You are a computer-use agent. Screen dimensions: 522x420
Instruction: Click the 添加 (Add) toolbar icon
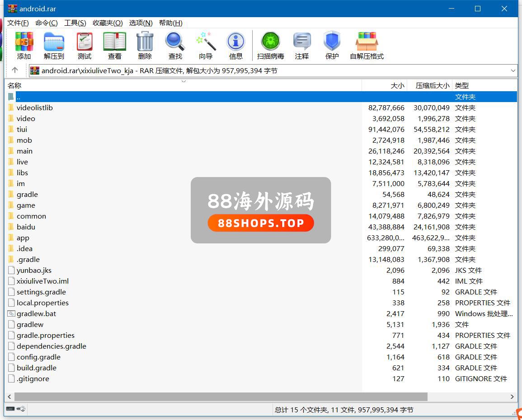point(24,46)
